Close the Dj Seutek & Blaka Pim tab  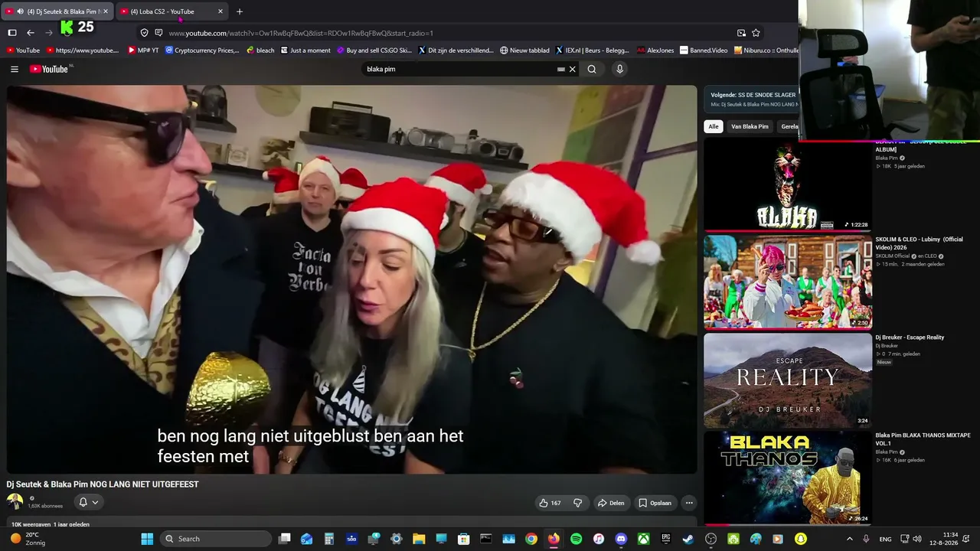pyautogui.click(x=106, y=11)
